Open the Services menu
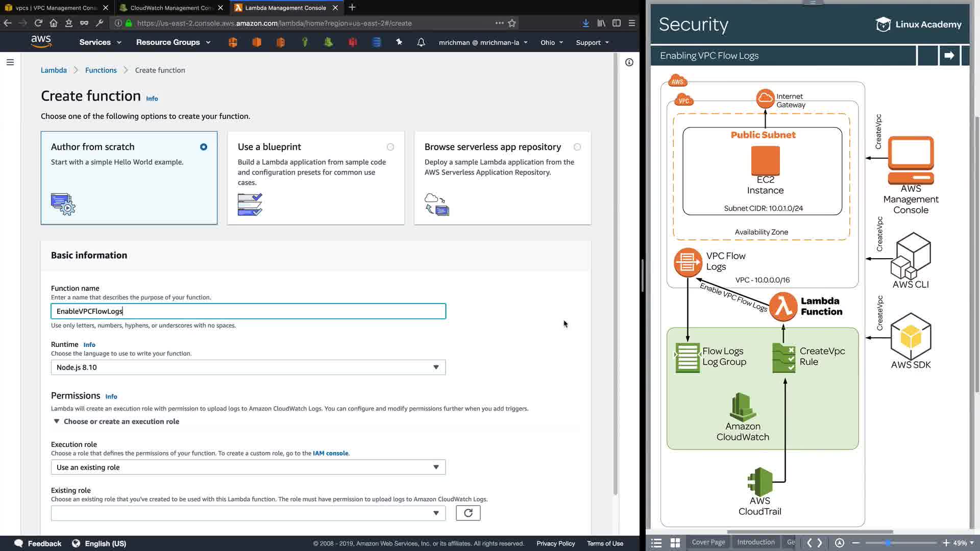 pyautogui.click(x=100, y=42)
